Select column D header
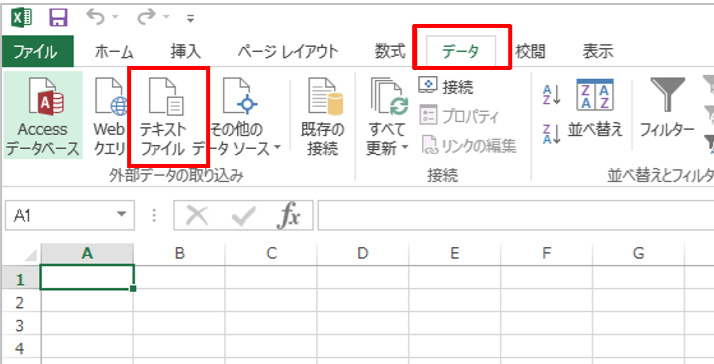This screenshot has height=364, width=714. (363, 254)
